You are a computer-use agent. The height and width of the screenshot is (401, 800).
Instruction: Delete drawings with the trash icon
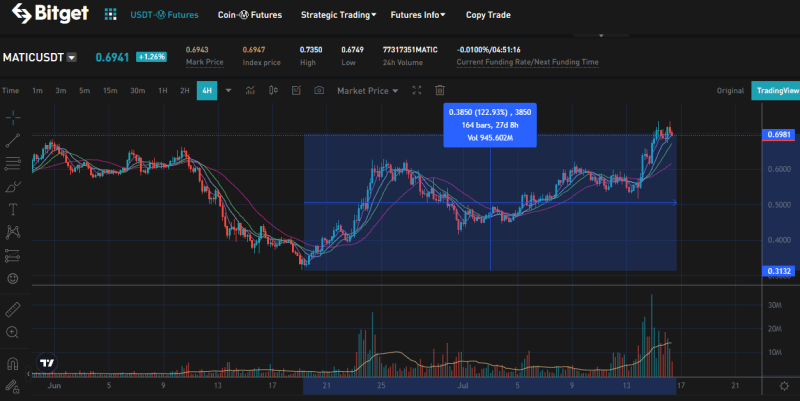coord(440,90)
